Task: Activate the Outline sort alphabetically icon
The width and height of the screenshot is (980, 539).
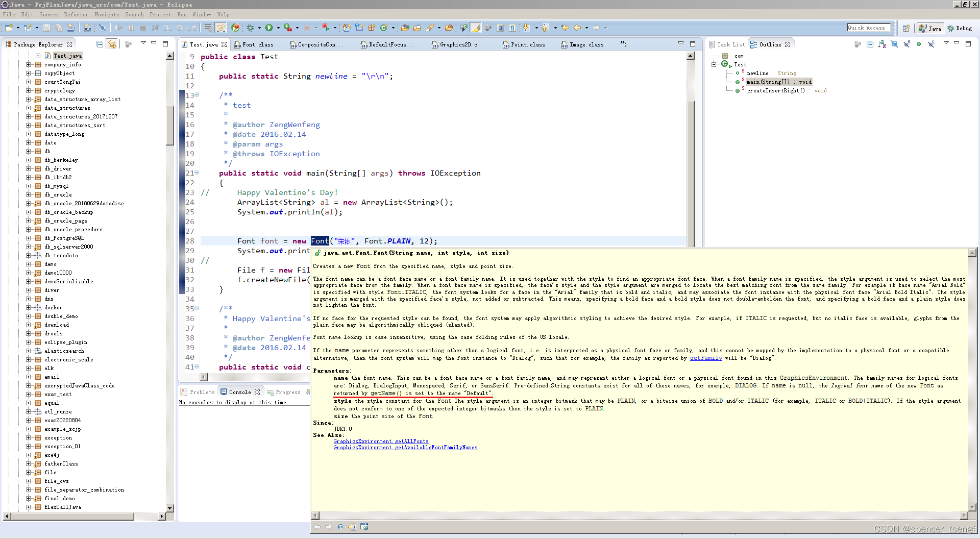Action: (881, 44)
